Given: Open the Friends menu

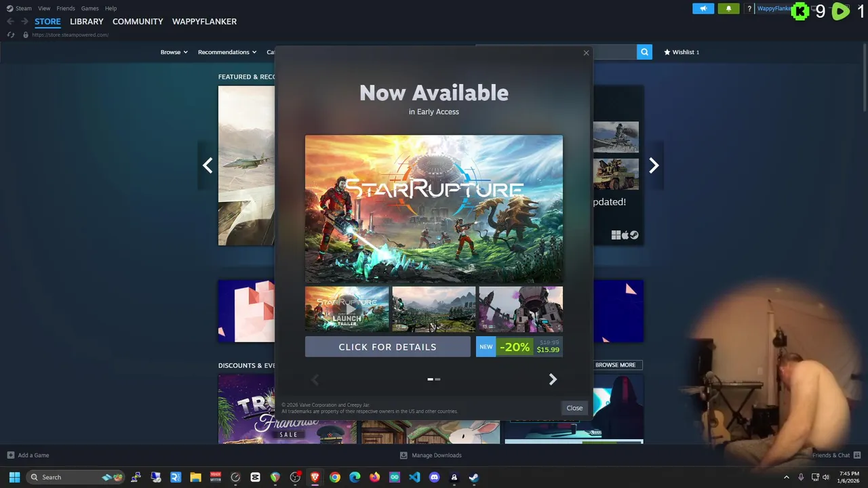Looking at the screenshot, I should (x=66, y=8).
